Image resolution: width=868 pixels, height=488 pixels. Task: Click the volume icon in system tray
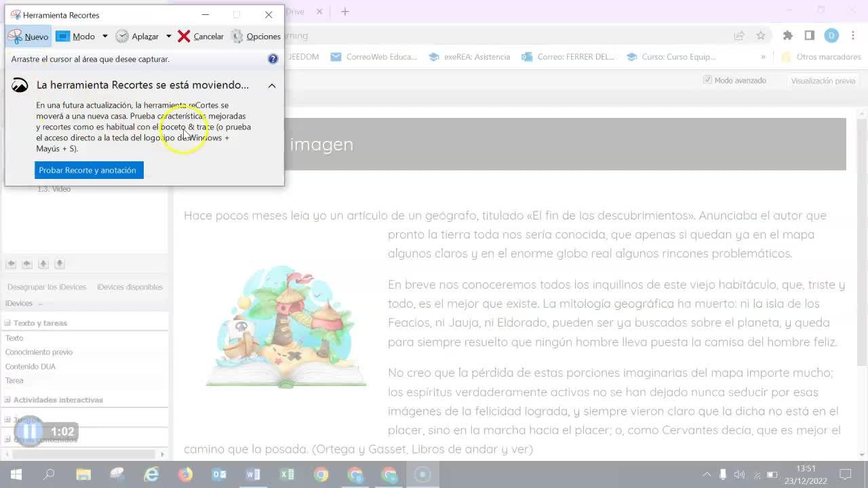point(739,474)
